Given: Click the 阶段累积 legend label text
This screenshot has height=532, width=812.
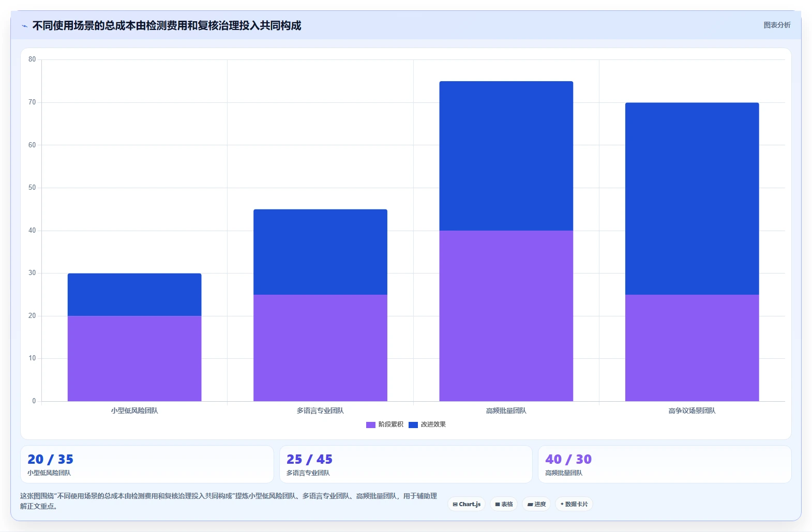Looking at the screenshot, I should [x=390, y=424].
